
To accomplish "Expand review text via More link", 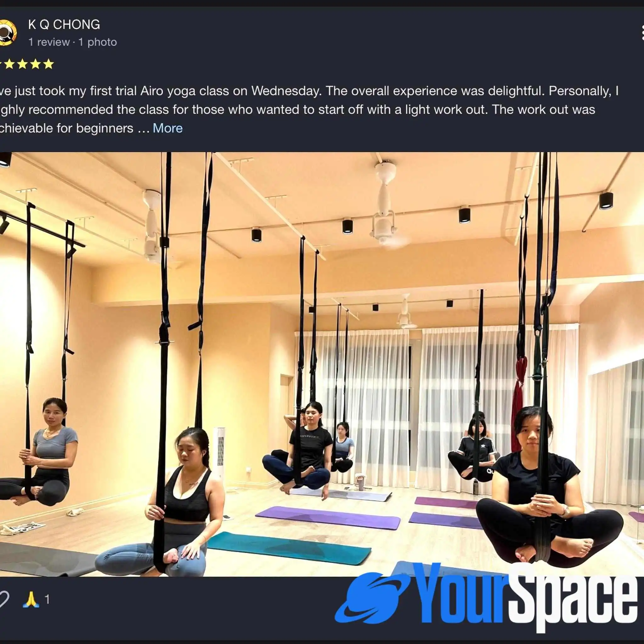I will point(167,128).
